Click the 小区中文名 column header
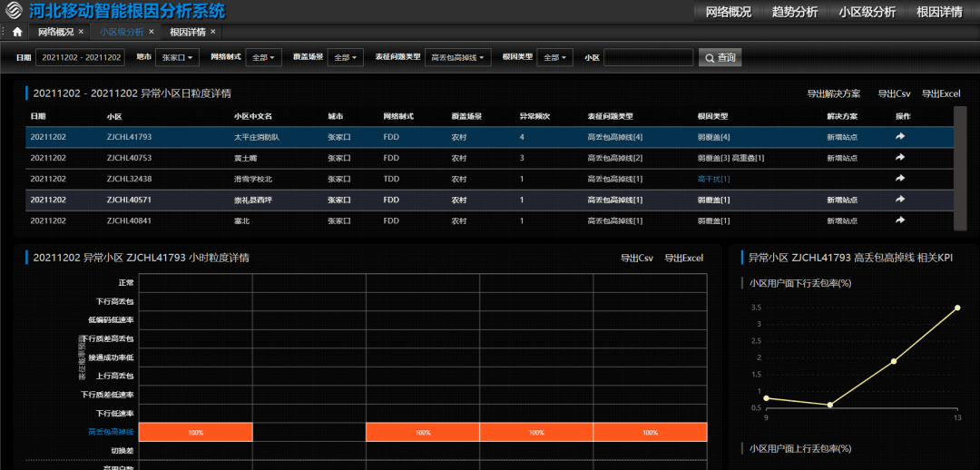 coord(252,116)
